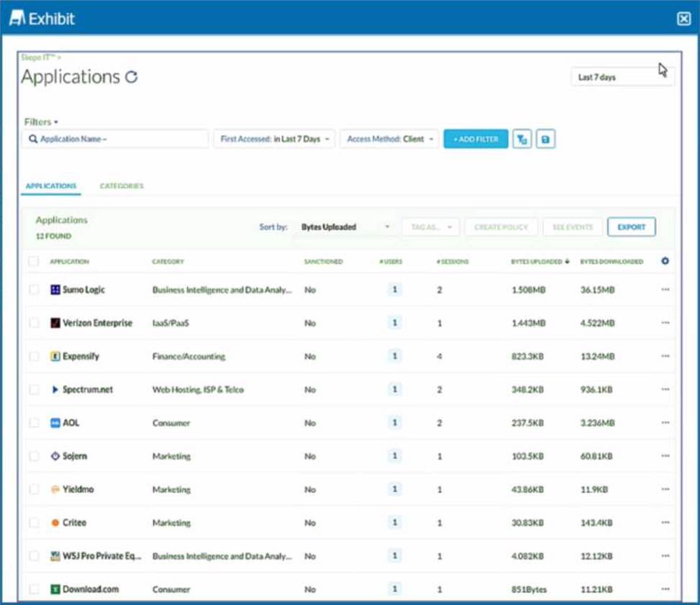This screenshot has width=700, height=605.
Task: Click the WSJ Pro Private Equity icon
Action: [x=55, y=556]
